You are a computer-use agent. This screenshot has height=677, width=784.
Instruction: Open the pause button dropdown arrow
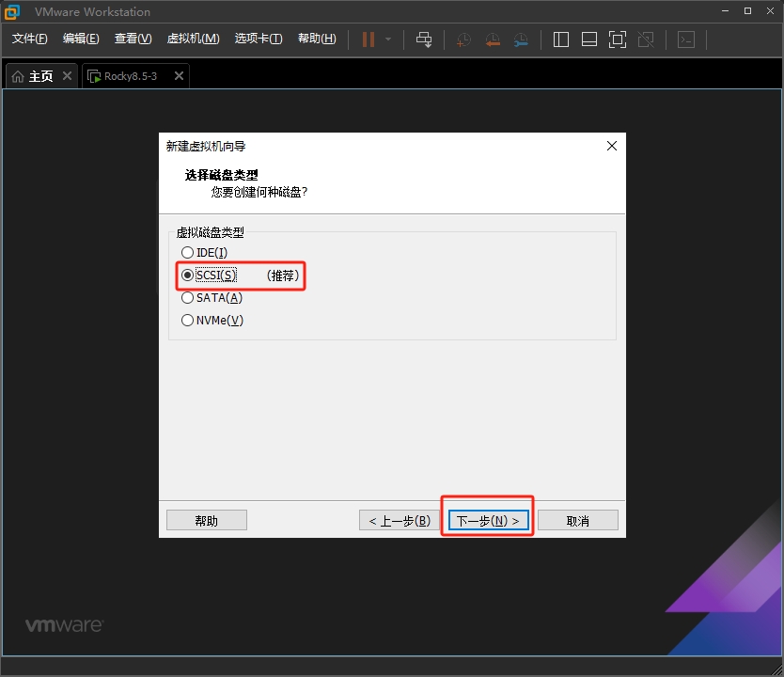coord(388,39)
